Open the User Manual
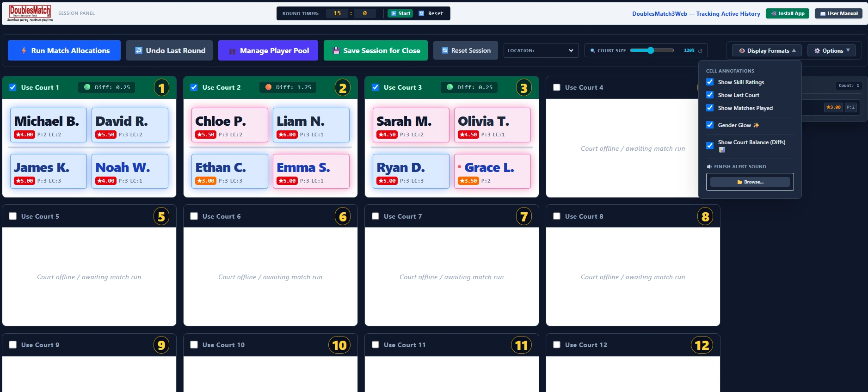Screen dimensions: 868x392 coord(838,13)
